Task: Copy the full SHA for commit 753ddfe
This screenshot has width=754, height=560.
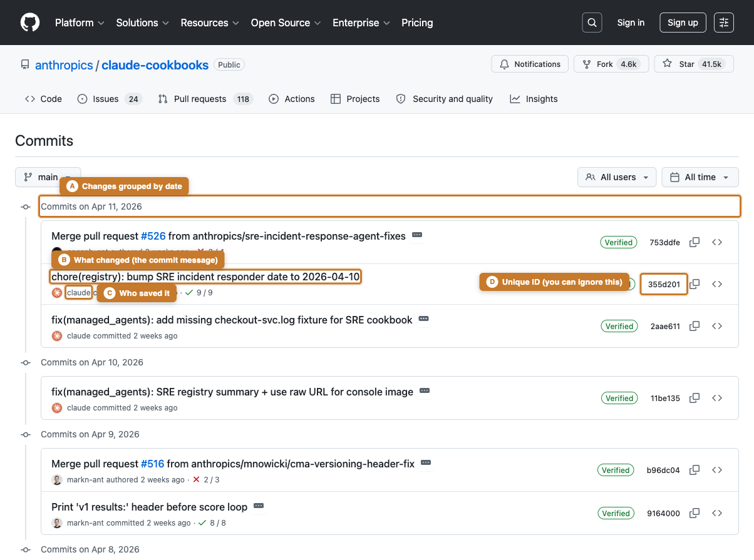Action: click(694, 242)
